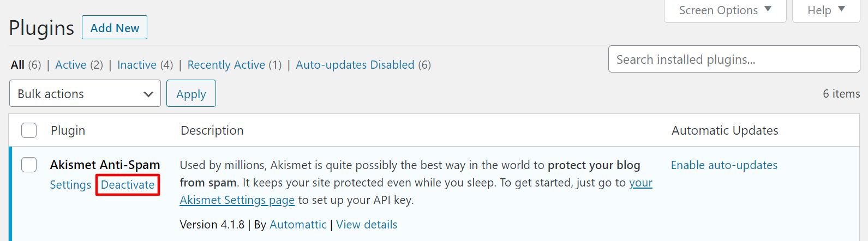Image resolution: width=868 pixels, height=241 pixels.
Task: Open the Akismet Settings page link in description
Action: (237, 200)
